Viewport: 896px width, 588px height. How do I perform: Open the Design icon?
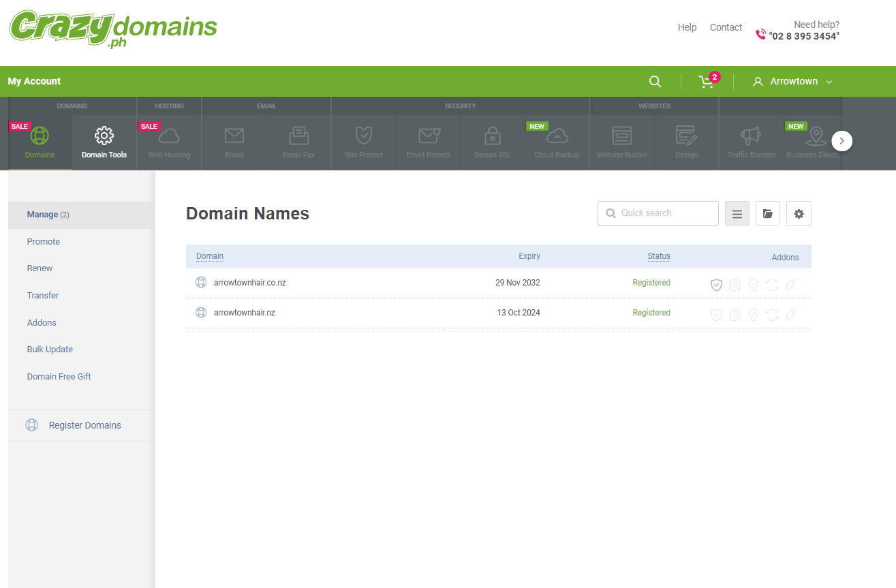pos(686,136)
